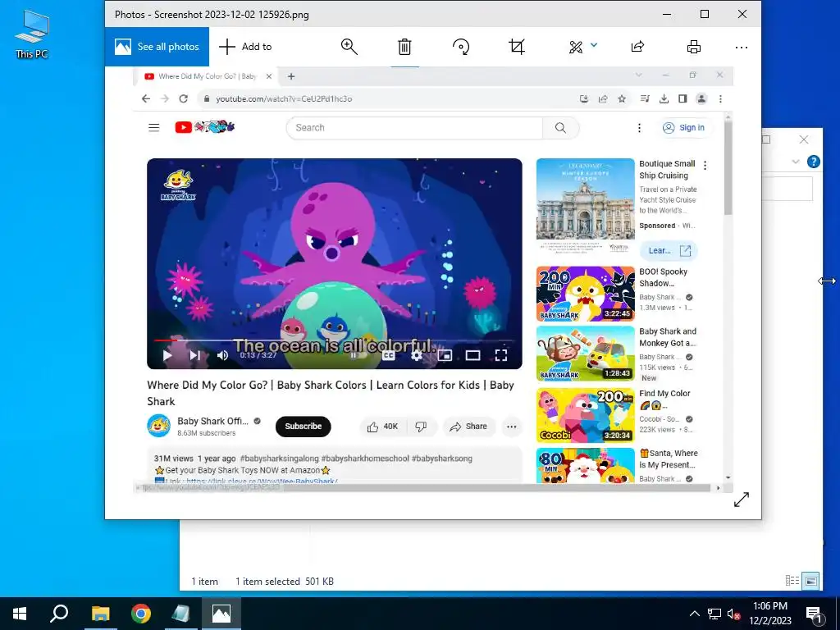840x630 pixels.
Task: Click the volume speaker in pictured player
Action: (222, 355)
